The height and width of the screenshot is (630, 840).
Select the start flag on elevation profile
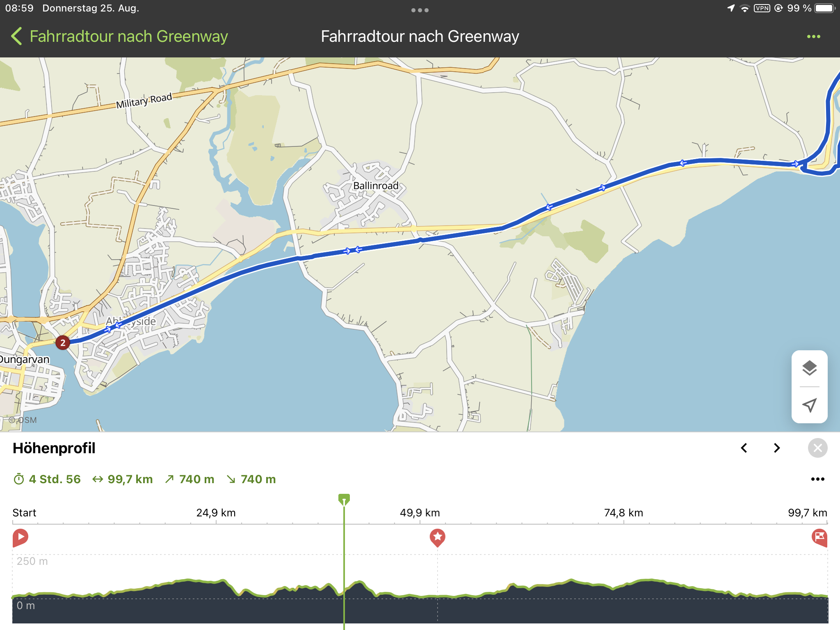coord(20,538)
